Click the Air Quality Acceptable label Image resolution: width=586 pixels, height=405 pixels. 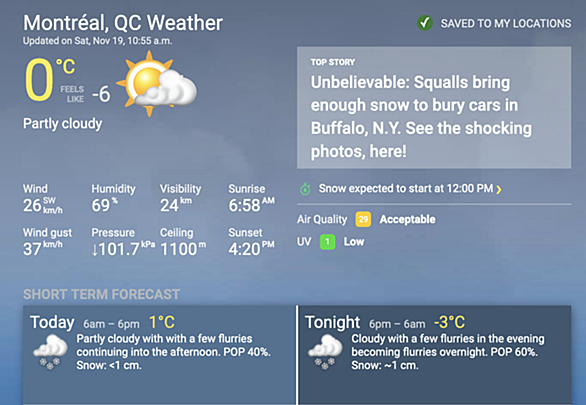407,219
